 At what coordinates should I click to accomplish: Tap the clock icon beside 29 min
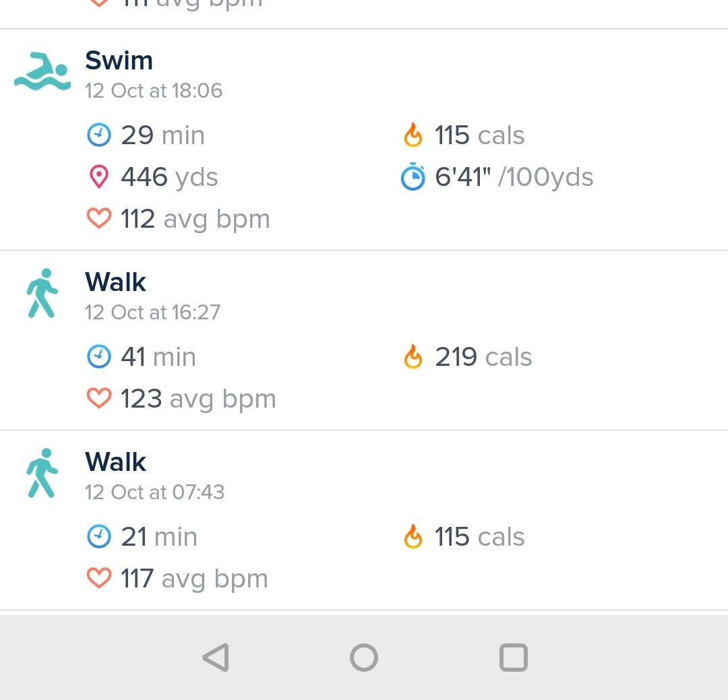tap(99, 135)
